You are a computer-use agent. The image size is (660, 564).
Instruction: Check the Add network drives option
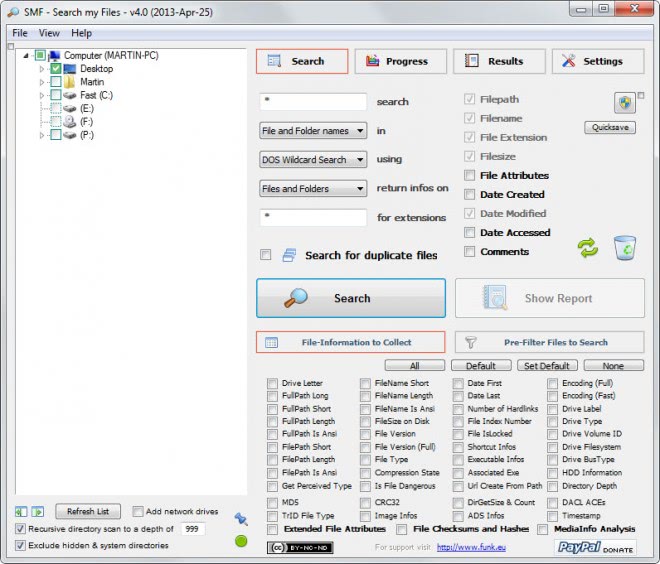[137, 511]
